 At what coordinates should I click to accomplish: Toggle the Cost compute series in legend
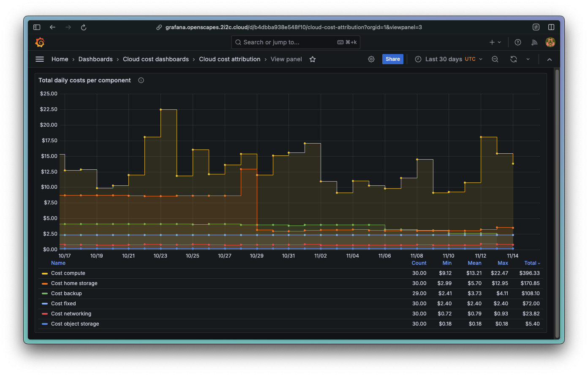point(68,273)
